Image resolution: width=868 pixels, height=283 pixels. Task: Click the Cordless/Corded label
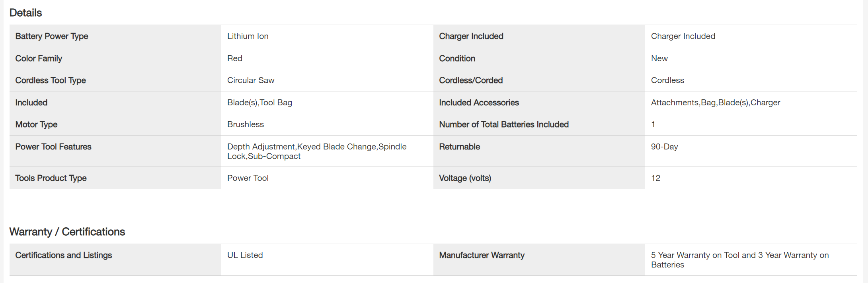(x=470, y=80)
